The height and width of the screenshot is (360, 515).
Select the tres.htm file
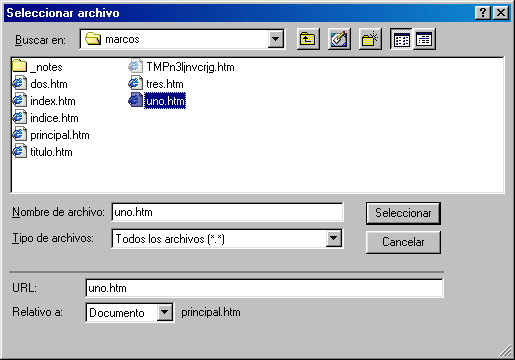[x=156, y=84]
